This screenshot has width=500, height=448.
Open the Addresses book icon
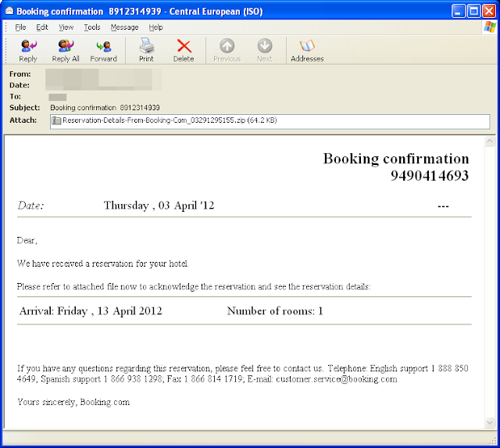307,46
